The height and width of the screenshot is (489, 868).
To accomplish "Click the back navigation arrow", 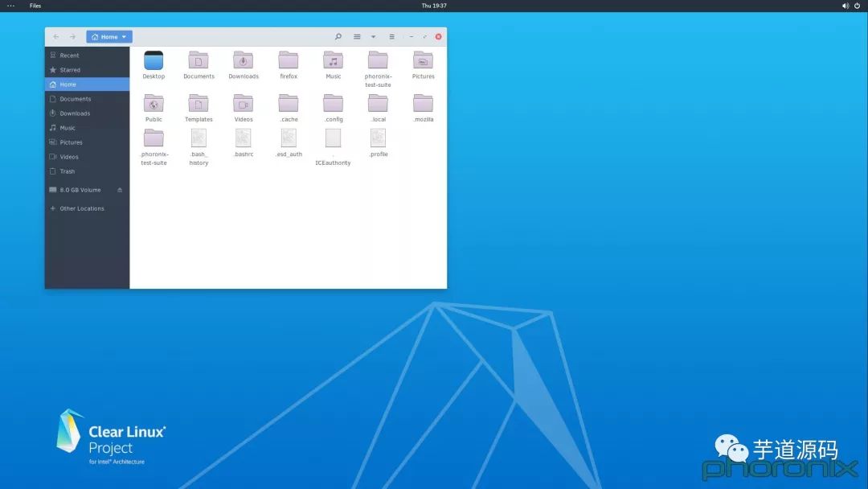I will [x=55, y=36].
